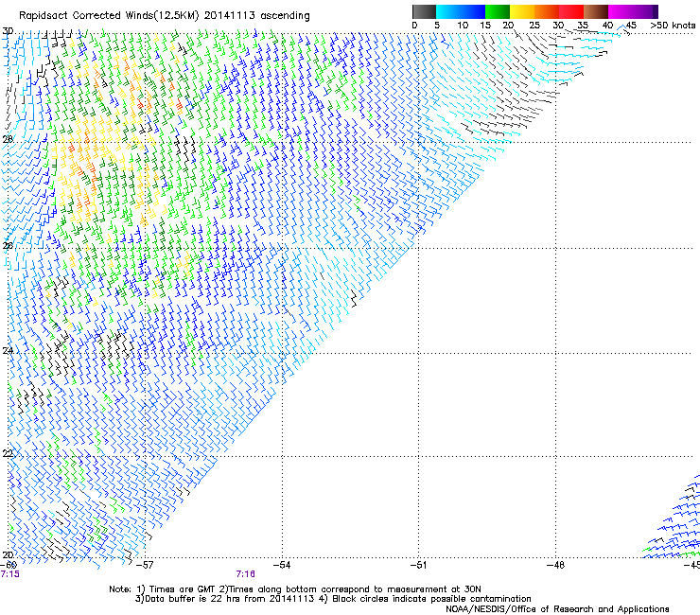Click the legend tick label '40'
The height and width of the screenshot is (615, 700).
click(607, 26)
